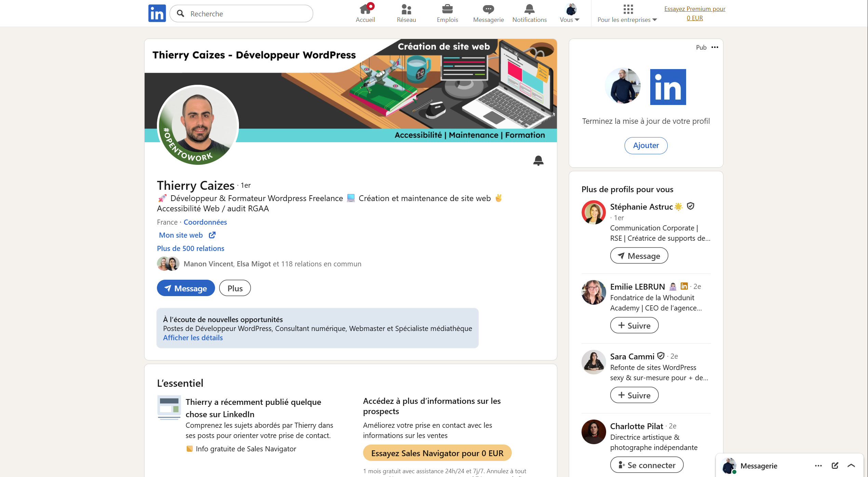Click the LinkedIn logo home icon
This screenshot has width=868, height=477.
[x=157, y=13]
